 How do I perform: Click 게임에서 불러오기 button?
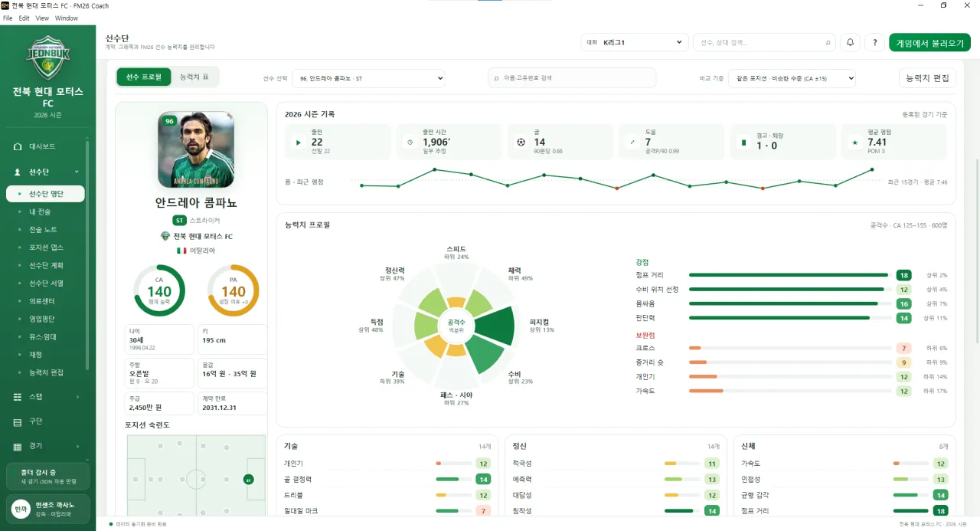929,43
